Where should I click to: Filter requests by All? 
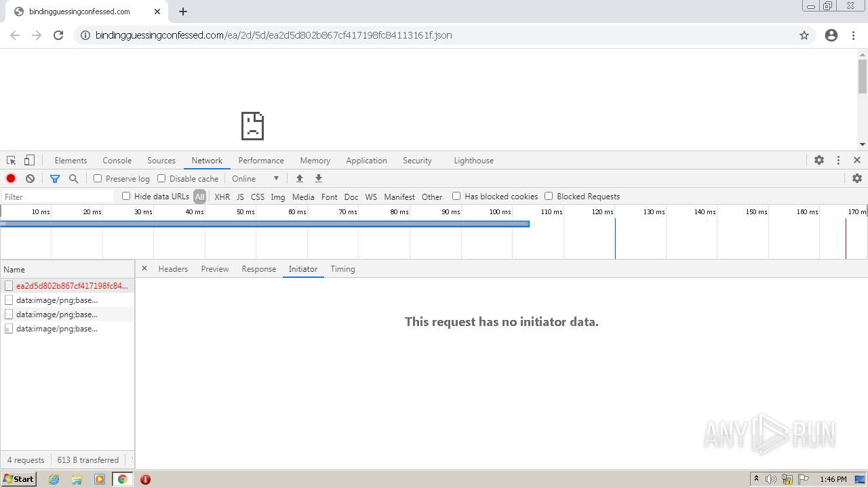tap(199, 197)
